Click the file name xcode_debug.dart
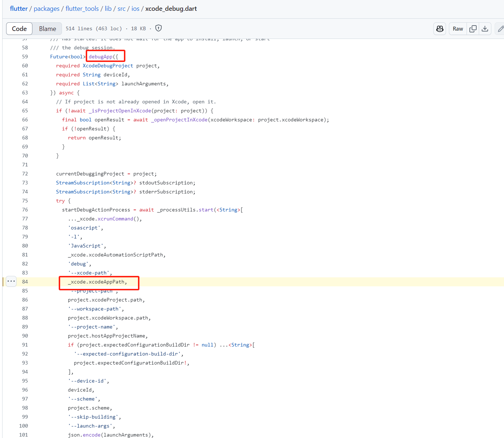The width and height of the screenshot is (504, 438). 171,9
